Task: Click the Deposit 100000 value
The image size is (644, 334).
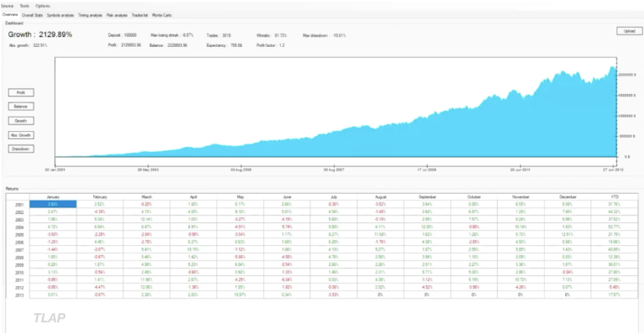Action: click(x=122, y=35)
